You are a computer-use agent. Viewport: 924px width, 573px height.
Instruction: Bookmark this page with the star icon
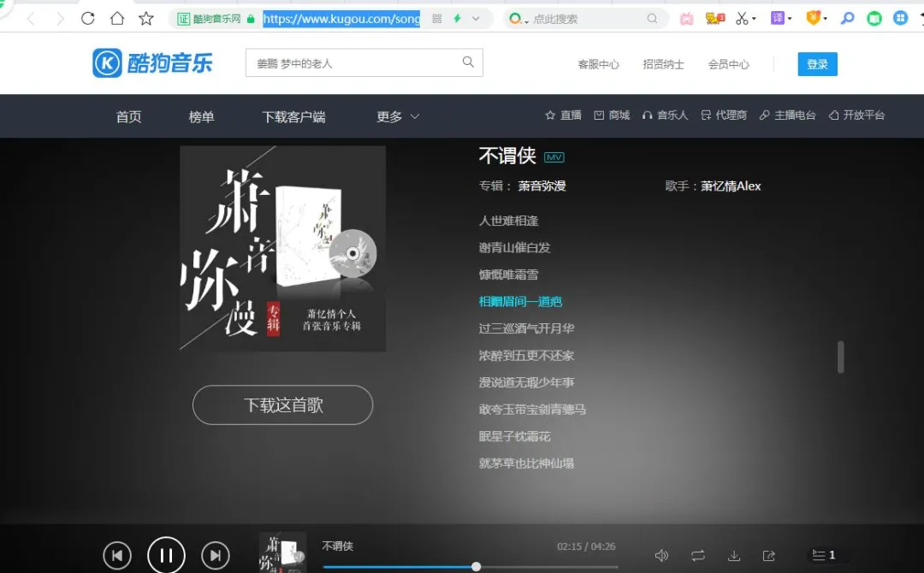[x=146, y=19]
